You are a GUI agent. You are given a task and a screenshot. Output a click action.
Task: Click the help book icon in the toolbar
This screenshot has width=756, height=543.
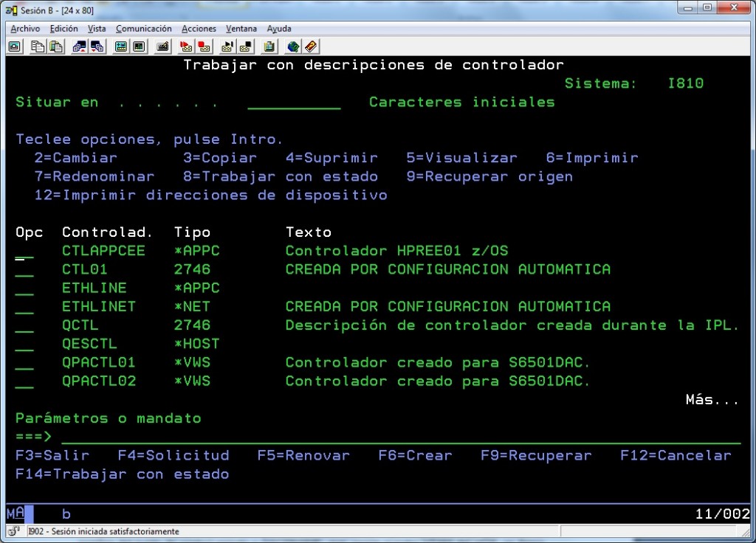click(311, 46)
